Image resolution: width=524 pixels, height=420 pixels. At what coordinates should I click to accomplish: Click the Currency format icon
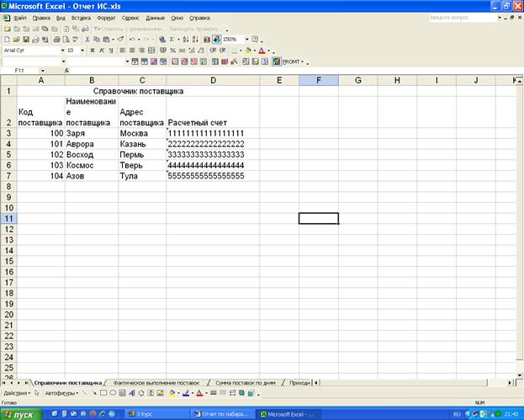click(163, 51)
